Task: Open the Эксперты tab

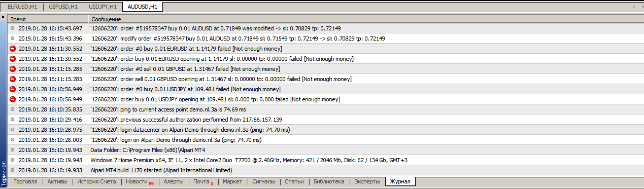Action: coord(366,181)
